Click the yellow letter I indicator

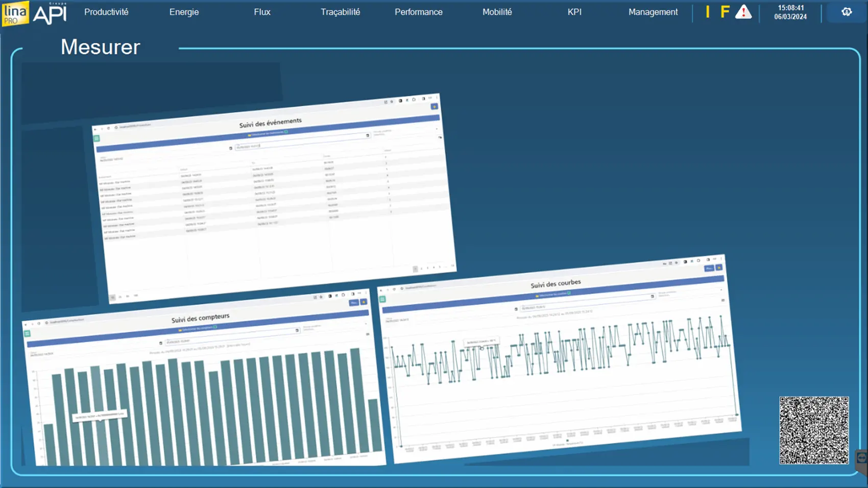coord(708,12)
